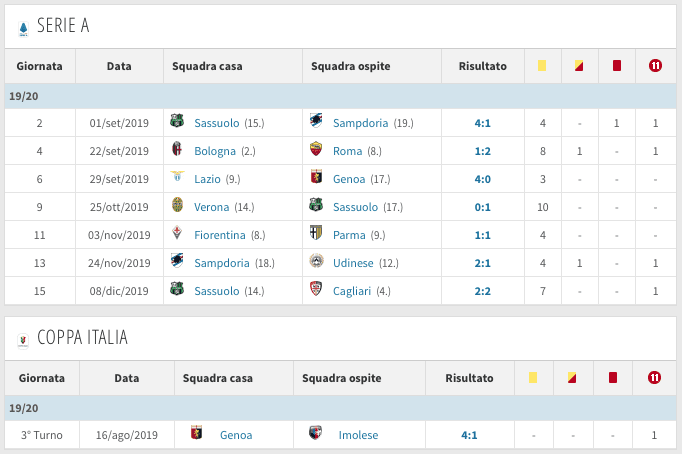Click the Cagliari club crest icon
Viewport: 682px width, 454px height.
coord(316,291)
